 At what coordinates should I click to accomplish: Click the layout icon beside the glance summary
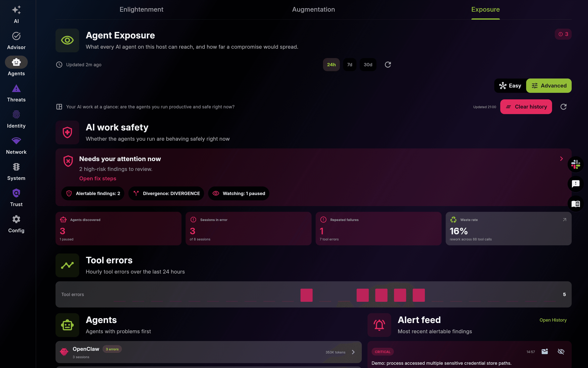tap(59, 107)
